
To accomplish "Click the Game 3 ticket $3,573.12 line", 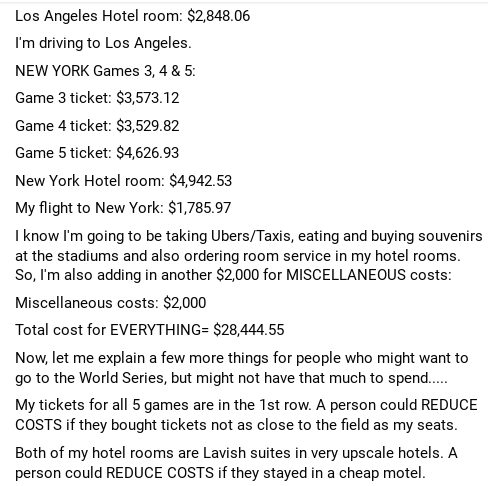I will pyautogui.click(x=97, y=98).
